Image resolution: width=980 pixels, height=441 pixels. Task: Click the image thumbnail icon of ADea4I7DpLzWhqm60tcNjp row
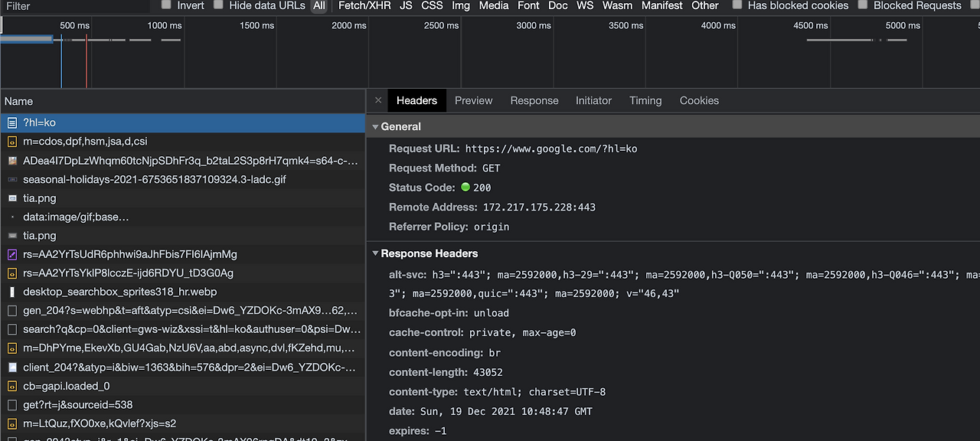[x=12, y=161]
